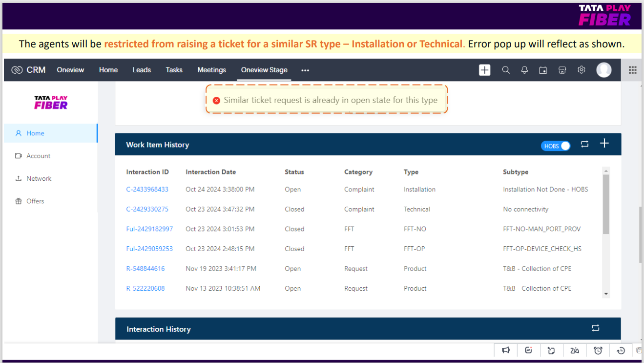Click the similar ticket request error message
This screenshot has width=644, height=363.
tap(331, 100)
